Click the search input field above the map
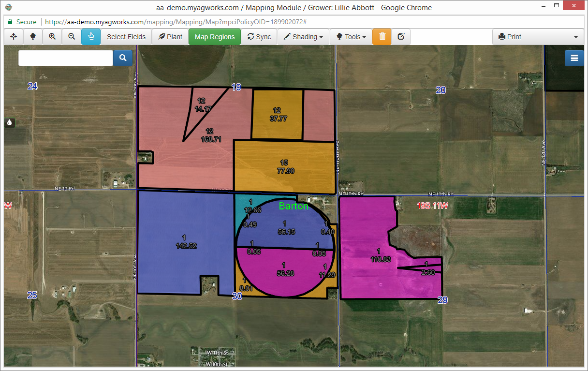Viewport: 588px width, 371px height. [x=65, y=58]
